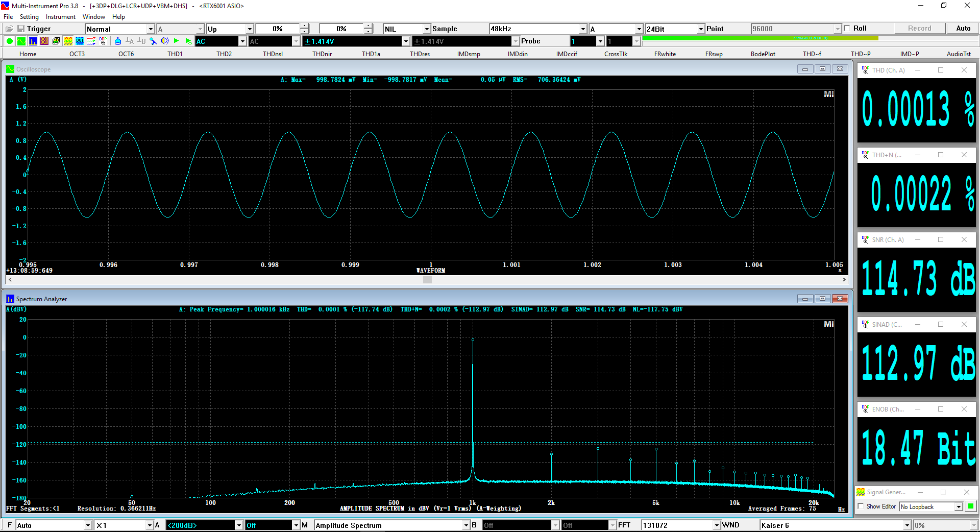Open the trigger edge Up dropdown
Image resolution: width=980 pixels, height=532 pixels.
pyautogui.click(x=230, y=29)
